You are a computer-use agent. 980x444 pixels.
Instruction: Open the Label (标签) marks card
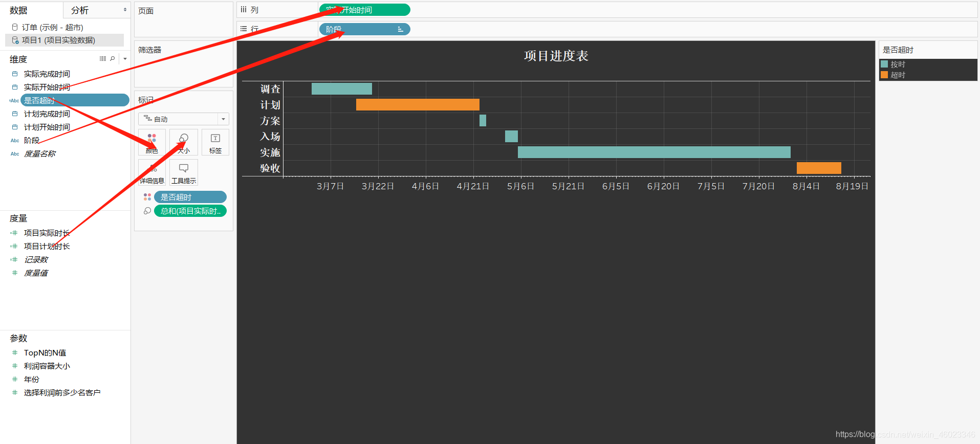point(215,142)
